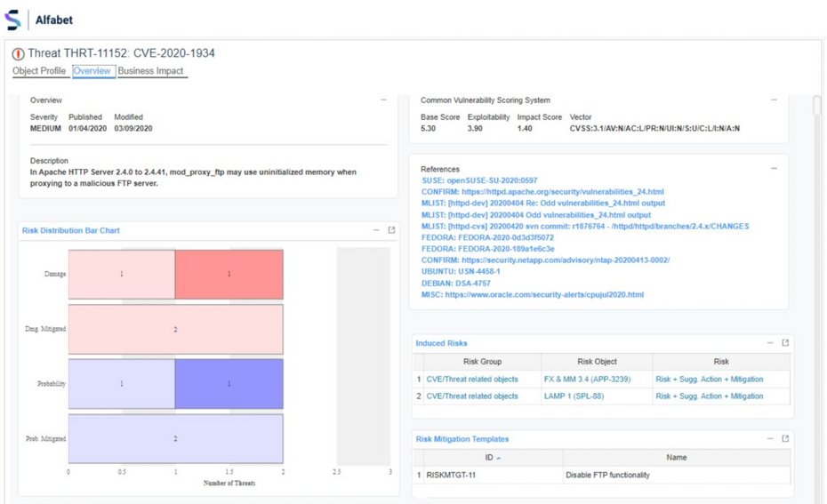This screenshot has width=827, height=504.
Task: Open the httpd-cvs svn commit r1876764 link
Action: 585,226
